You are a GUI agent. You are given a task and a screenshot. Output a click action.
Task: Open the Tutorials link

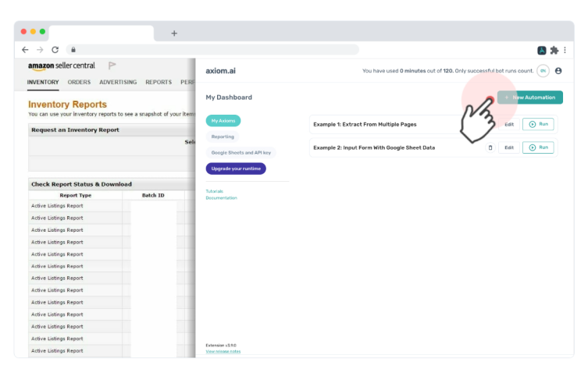pos(215,191)
